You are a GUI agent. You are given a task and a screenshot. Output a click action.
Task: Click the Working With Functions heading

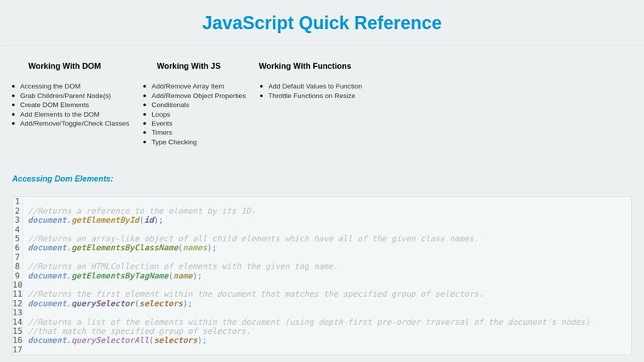point(304,66)
